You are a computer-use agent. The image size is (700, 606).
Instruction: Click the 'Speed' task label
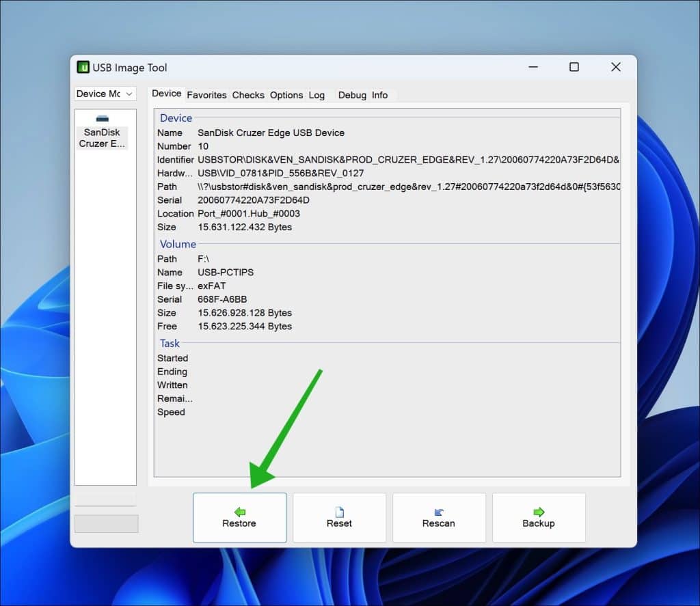[x=171, y=412]
